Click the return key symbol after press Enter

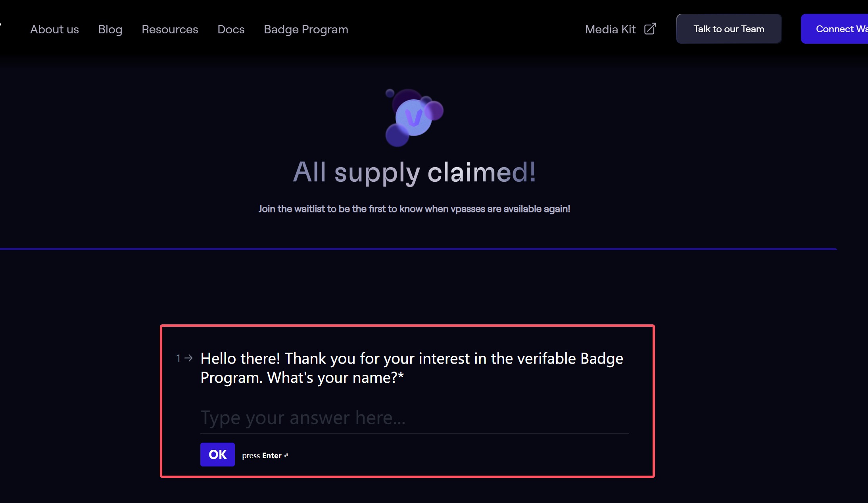click(x=286, y=455)
